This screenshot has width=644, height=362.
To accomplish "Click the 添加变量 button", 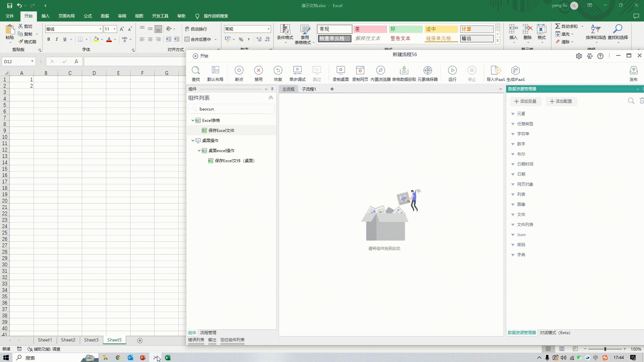I will point(526,101).
